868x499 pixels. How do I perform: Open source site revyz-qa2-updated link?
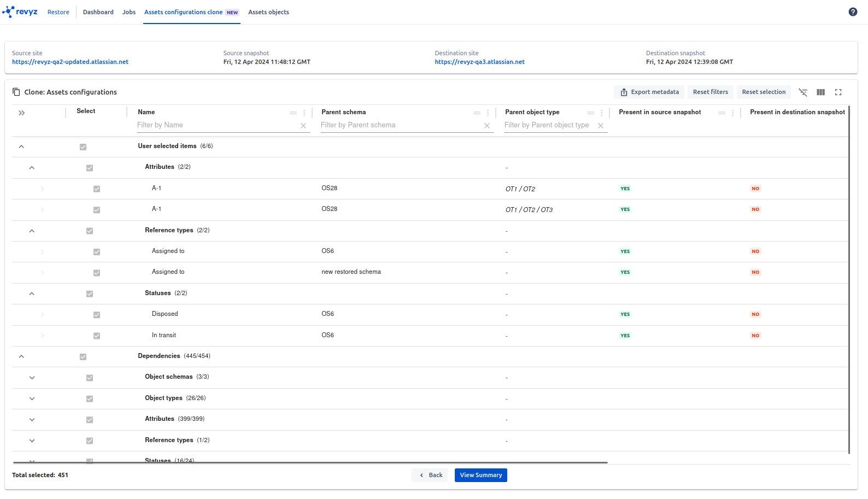tap(70, 62)
